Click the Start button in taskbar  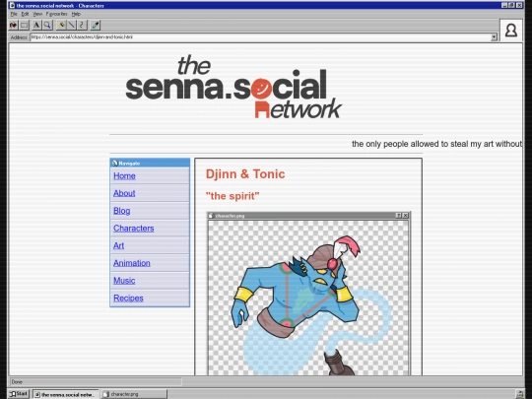click(19, 394)
